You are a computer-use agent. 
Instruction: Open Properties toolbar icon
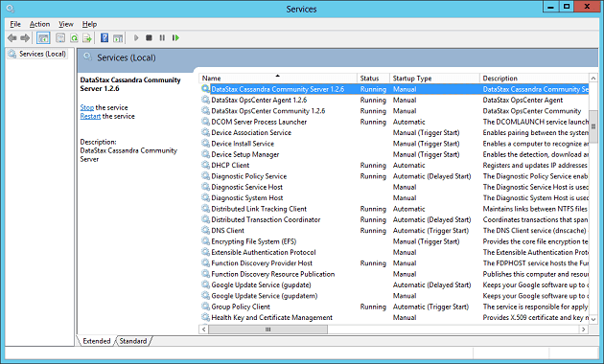[60, 37]
